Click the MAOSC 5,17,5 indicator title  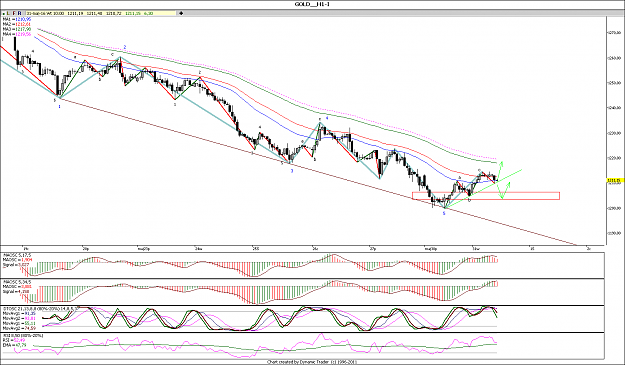click(x=17, y=255)
